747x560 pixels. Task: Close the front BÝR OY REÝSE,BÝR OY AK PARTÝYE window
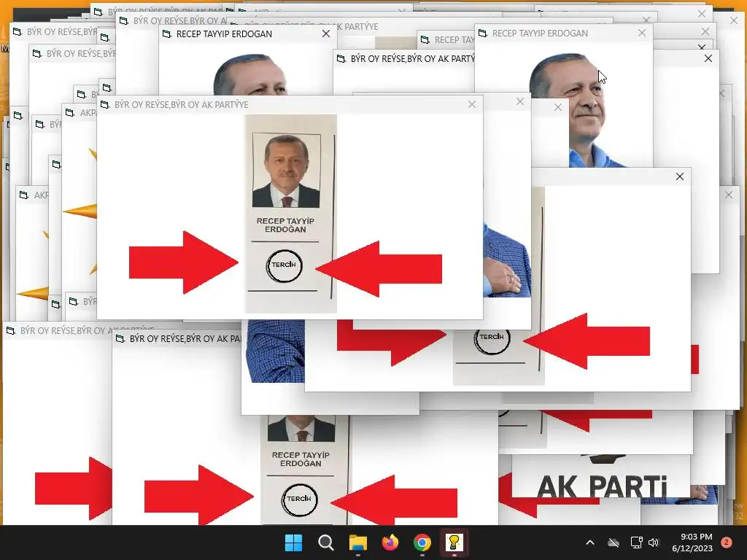pyautogui.click(x=472, y=104)
